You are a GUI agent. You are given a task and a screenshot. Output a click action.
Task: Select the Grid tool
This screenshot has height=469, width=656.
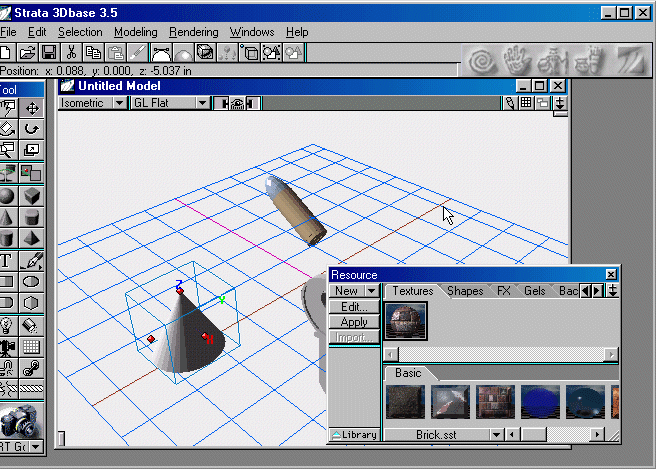[32, 347]
